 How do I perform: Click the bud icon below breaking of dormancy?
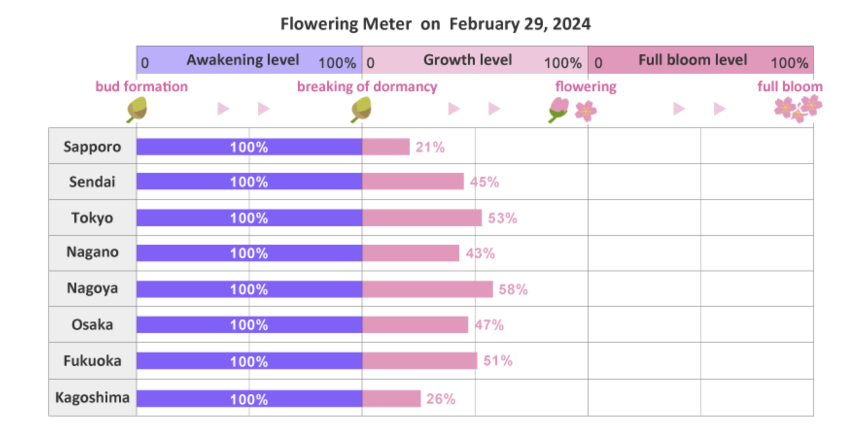361,109
